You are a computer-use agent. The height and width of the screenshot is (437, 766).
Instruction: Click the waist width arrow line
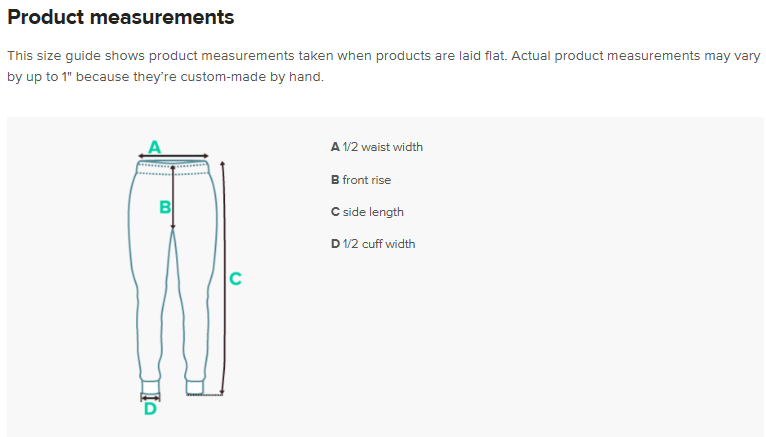tap(173, 156)
